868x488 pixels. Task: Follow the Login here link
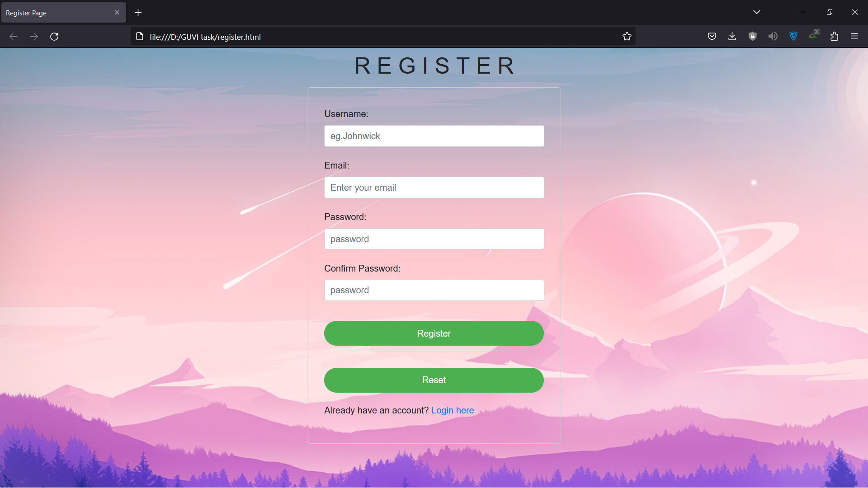click(453, 410)
